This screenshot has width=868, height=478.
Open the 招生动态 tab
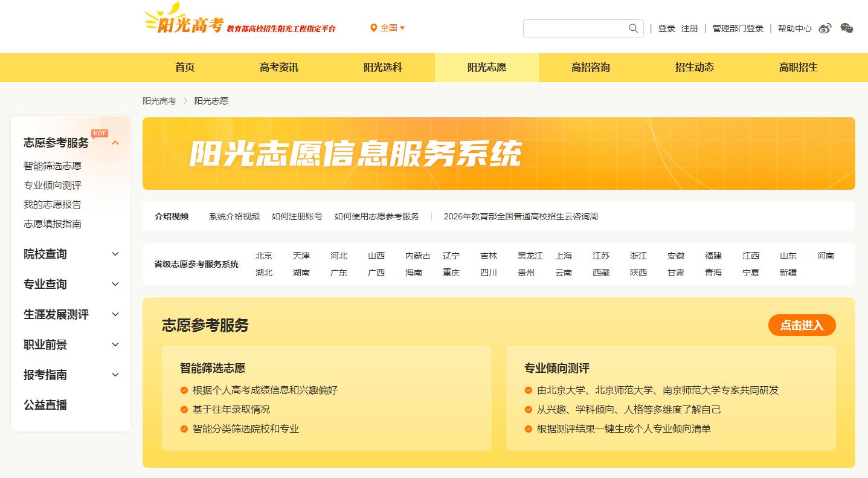(695, 68)
